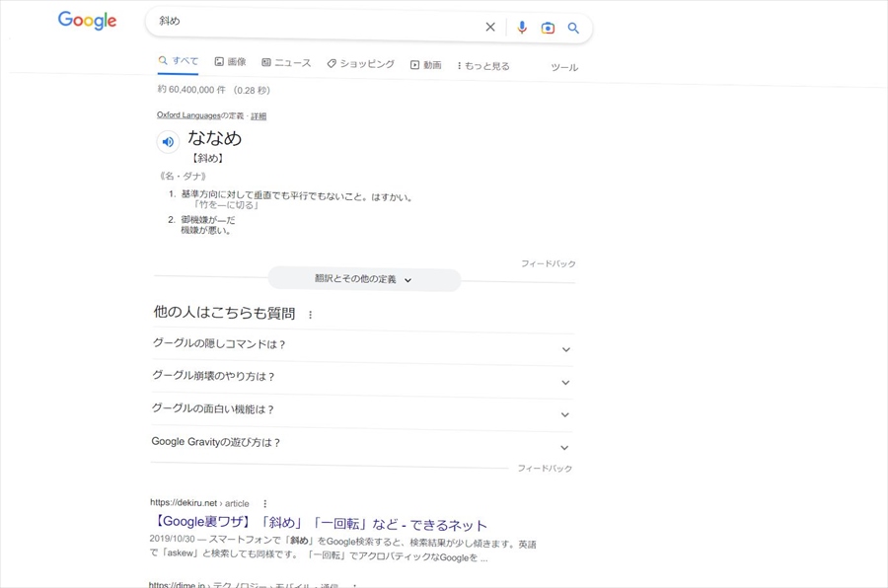
Task: Click the Google logo
Action: click(87, 21)
